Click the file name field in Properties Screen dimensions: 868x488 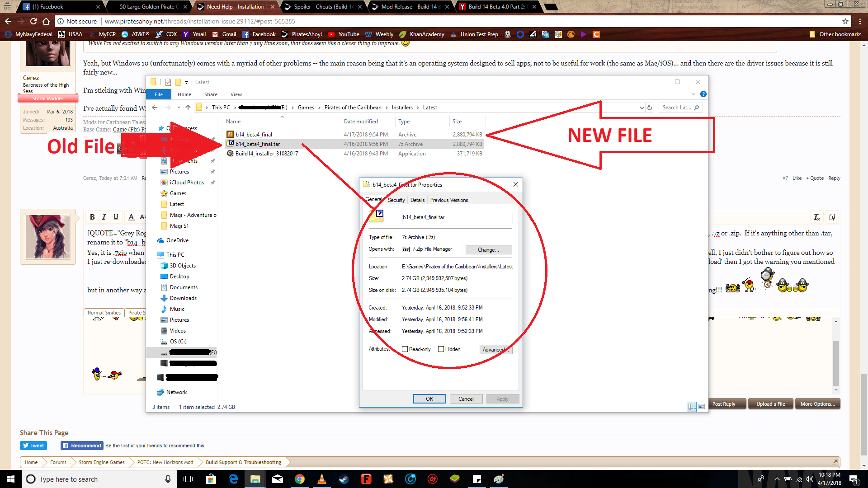pyautogui.click(x=457, y=218)
